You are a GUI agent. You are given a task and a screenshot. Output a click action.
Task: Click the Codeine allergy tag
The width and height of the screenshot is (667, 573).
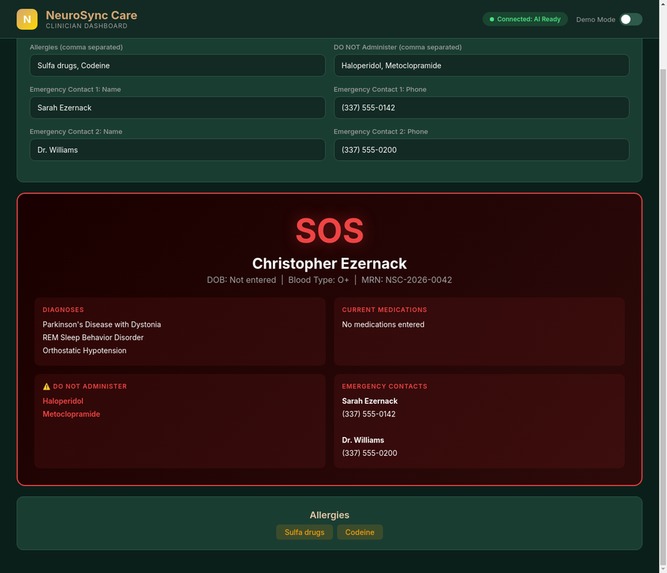[x=360, y=532]
